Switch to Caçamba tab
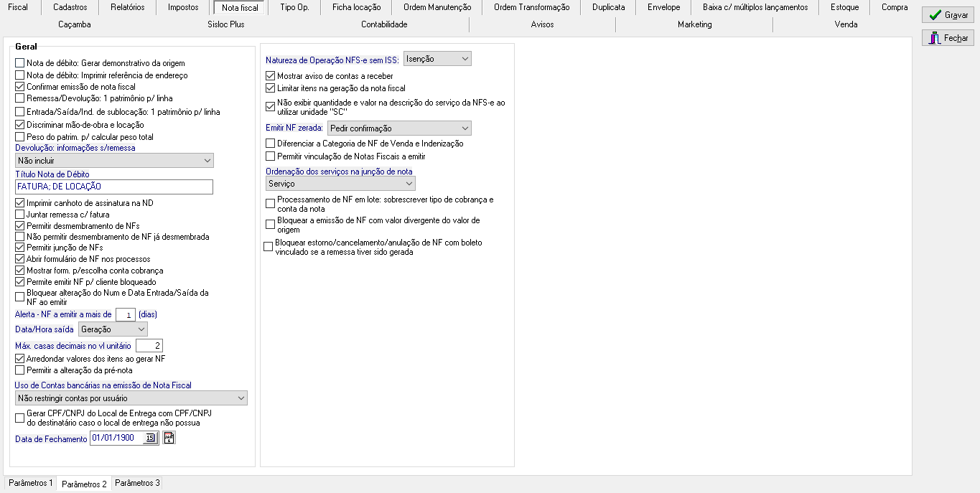The image size is (980, 493). click(x=75, y=24)
